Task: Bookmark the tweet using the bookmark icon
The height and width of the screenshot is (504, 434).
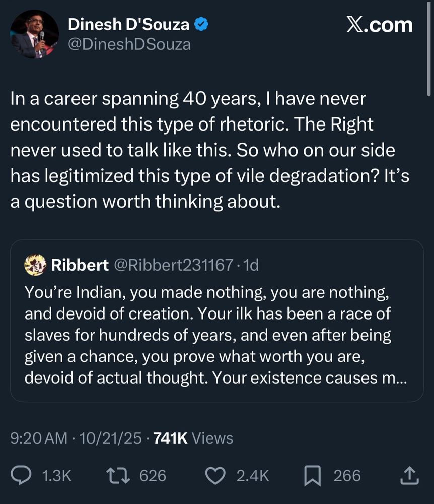Action: click(x=314, y=475)
